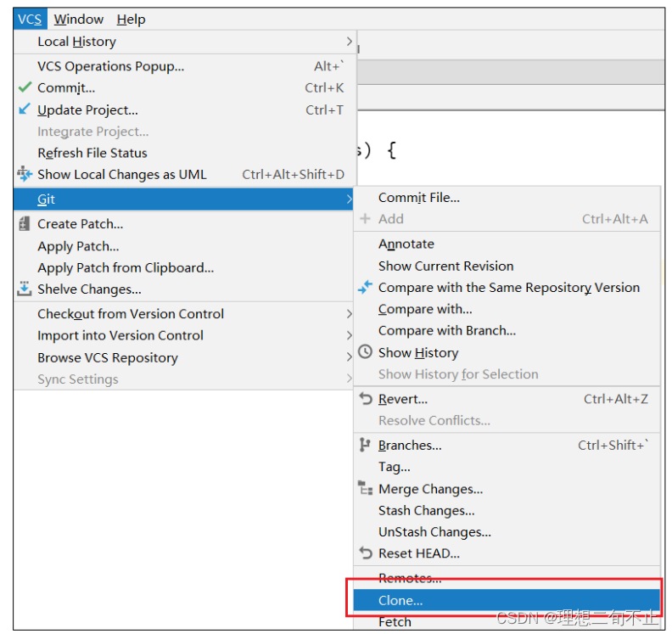Select Show Current Revision
The height and width of the screenshot is (634, 672).
pos(507,266)
